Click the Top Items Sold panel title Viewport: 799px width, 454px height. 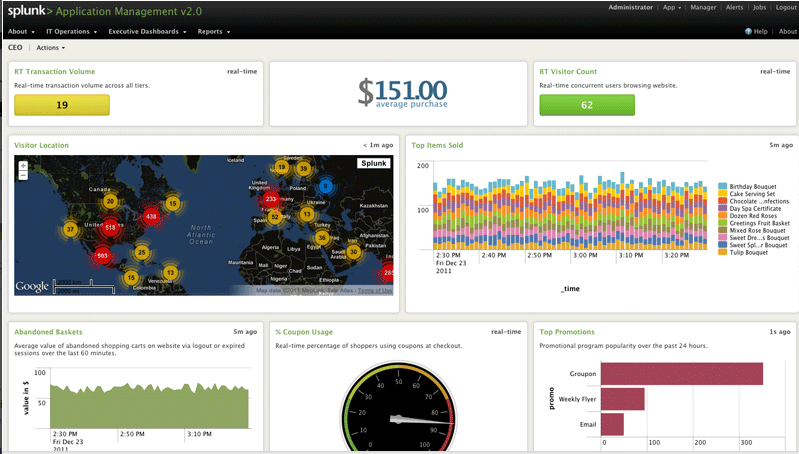[437, 145]
